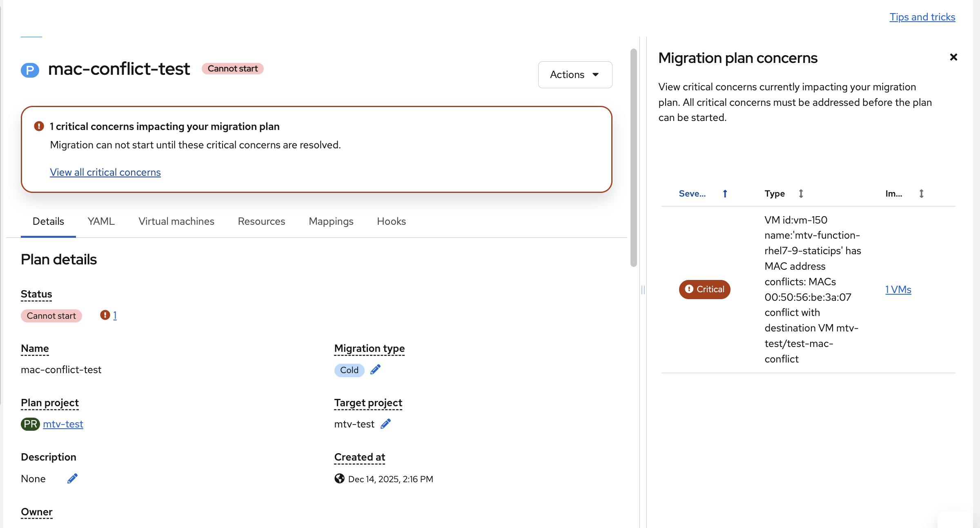Edit migration type with pencil icon
The image size is (980, 528).
[x=375, y=369]
